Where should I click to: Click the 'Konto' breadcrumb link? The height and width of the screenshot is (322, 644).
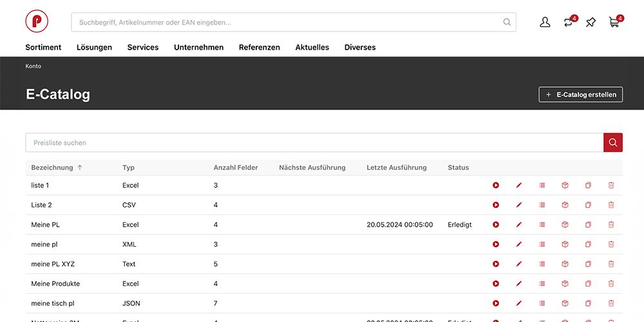pos(33,66)
